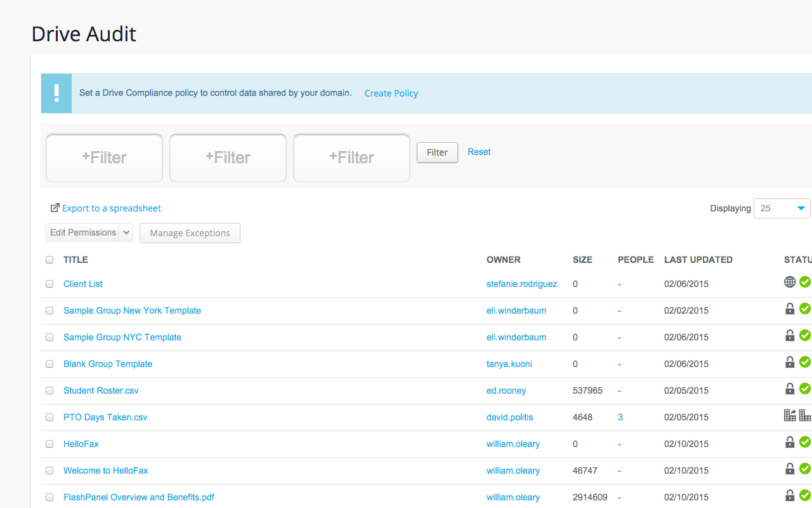Image resolution: width=812 pixels, height=508 pixels.
Task: Click the Filter button
Action: click(437, 152)
